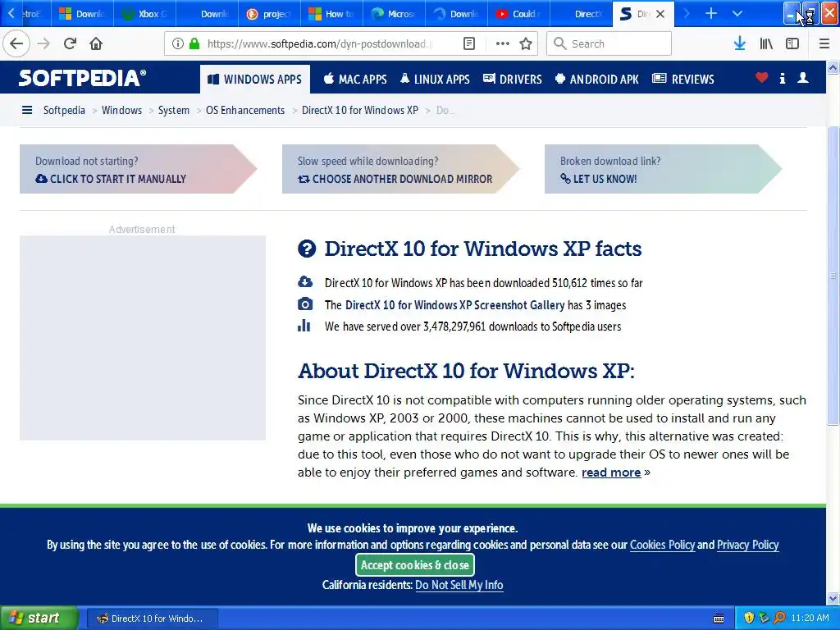Image resolution: width=840 pixels, height=630 pixels.
Task: Click the scrollbar down arrow
Action: (833, 598)
